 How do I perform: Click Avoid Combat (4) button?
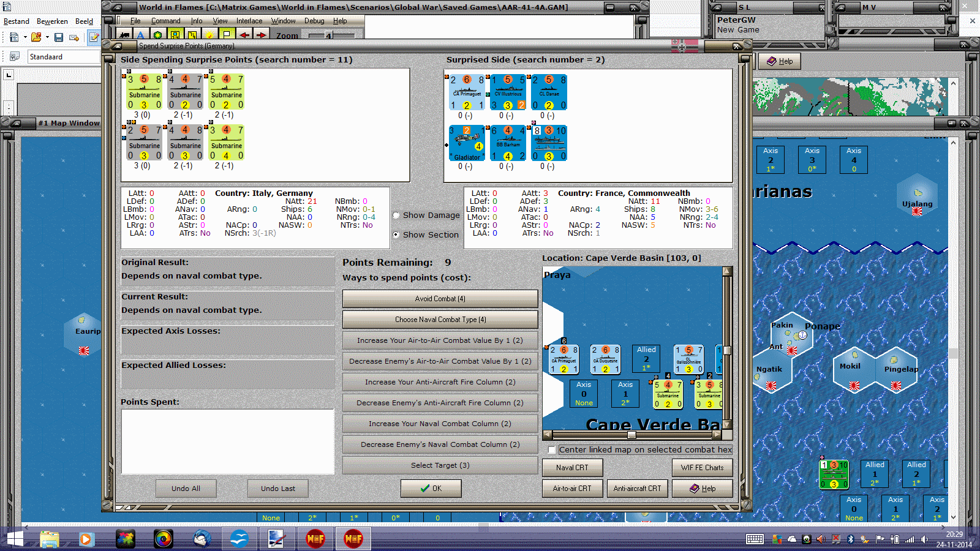[440, 299]
